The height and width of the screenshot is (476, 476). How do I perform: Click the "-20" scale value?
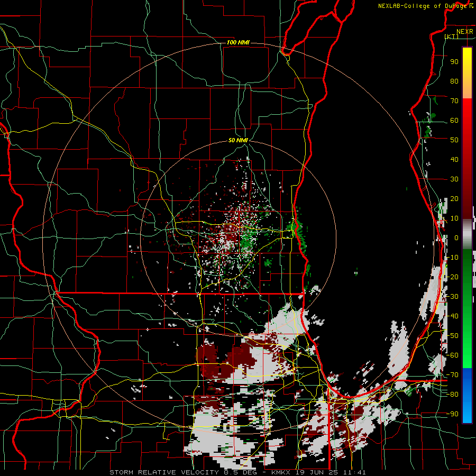452,277
